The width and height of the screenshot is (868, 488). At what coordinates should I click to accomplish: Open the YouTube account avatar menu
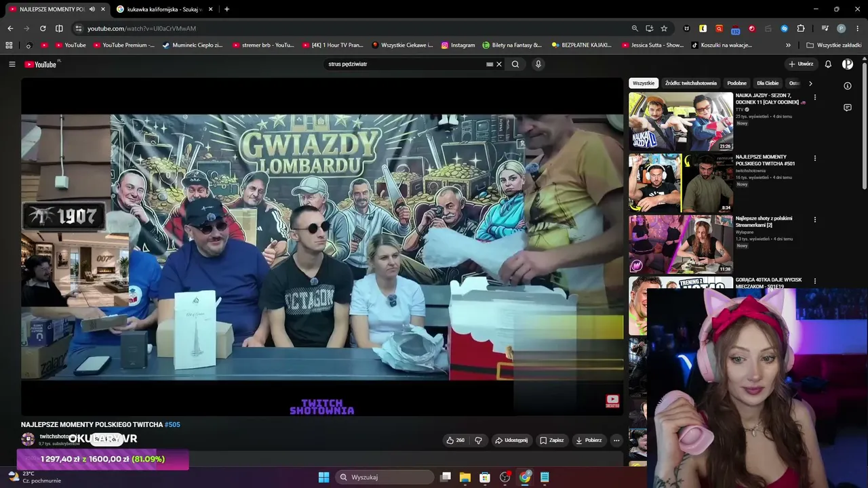848,64
